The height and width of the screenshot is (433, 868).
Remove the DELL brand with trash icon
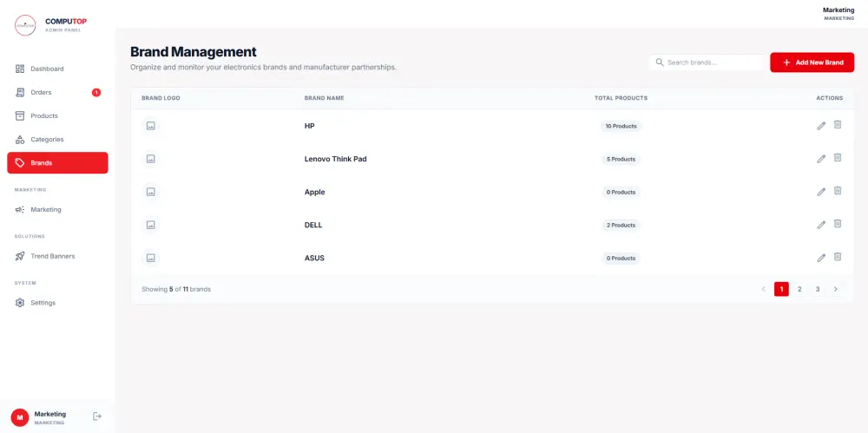(x=838, y=224)
